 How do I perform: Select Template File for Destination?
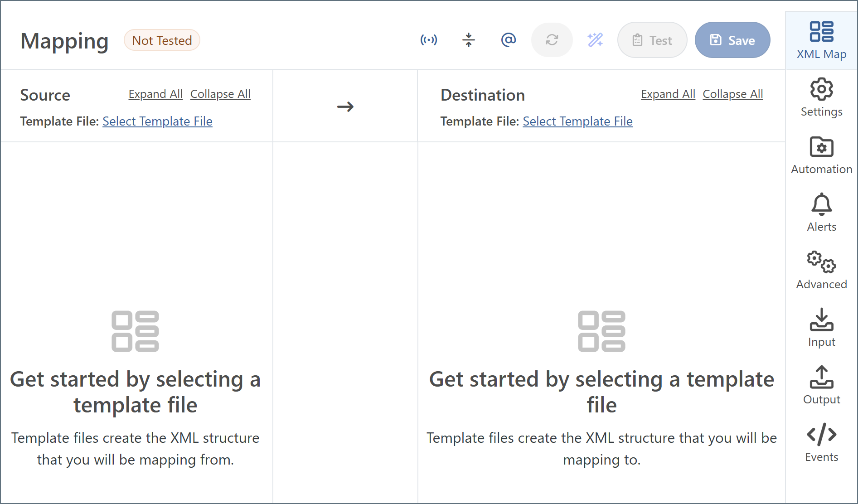[x=577, y=121]
